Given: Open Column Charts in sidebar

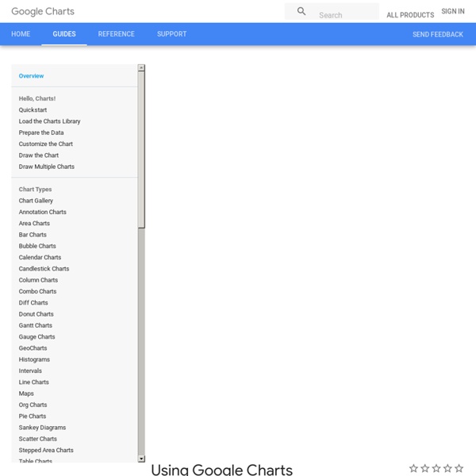Looking at the screenshot, I should (x=38, y=280).
